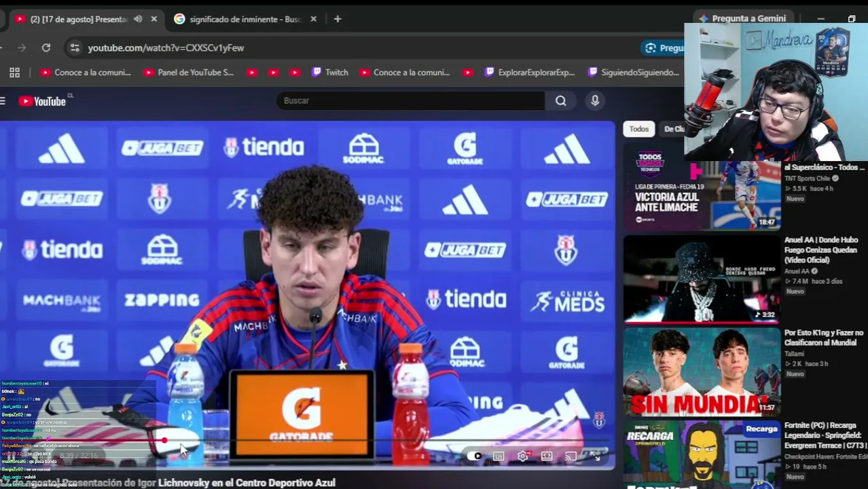The image size is (868, 489).
Task: Open 'Anuel AA | Donde Hubo Fuego' title
Action: pyautogui.click(x=822, y=250)
